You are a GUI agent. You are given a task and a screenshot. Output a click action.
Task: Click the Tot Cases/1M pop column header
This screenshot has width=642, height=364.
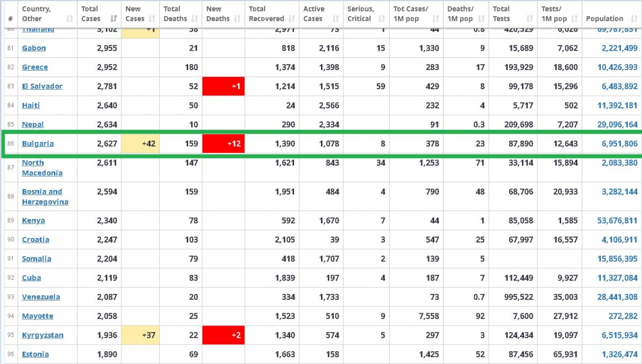coord(416,14)
